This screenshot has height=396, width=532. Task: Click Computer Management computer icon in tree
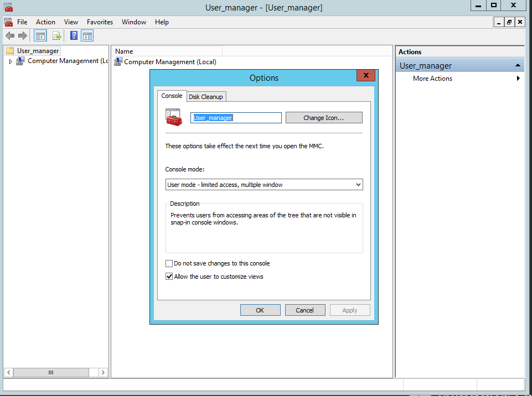(20, 61)
